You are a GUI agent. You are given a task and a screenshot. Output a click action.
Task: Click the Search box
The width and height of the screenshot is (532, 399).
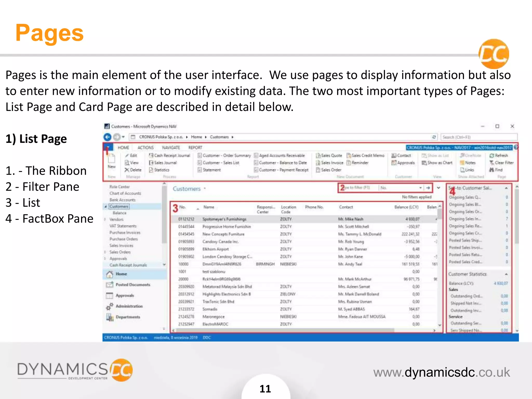[479, 137]
